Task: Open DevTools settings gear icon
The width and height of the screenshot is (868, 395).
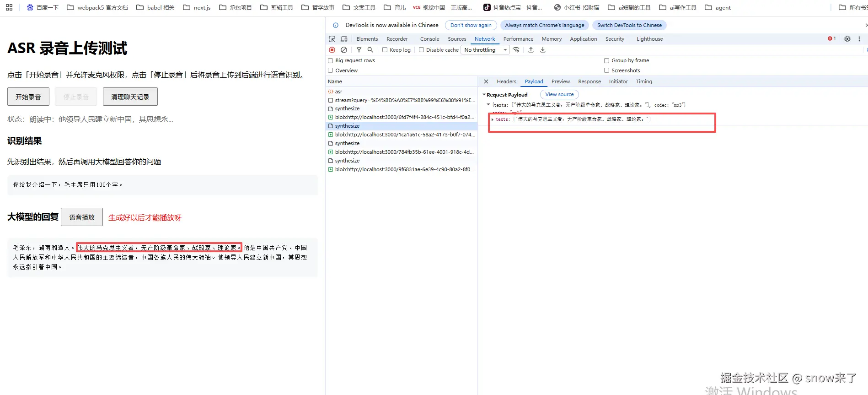Action: (847, 39)
